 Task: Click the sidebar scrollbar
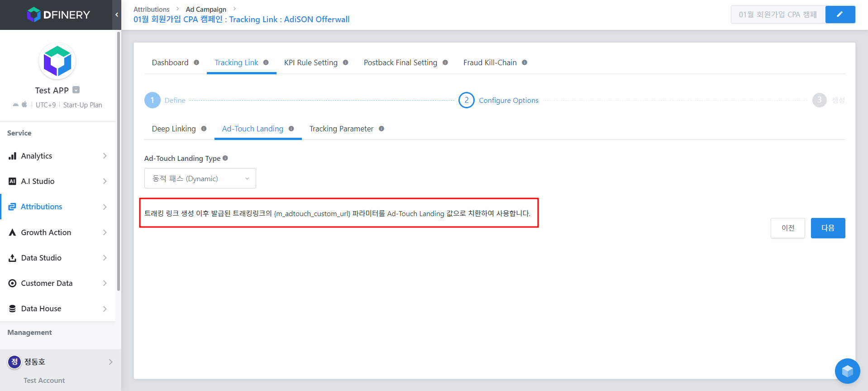(119, 161)
